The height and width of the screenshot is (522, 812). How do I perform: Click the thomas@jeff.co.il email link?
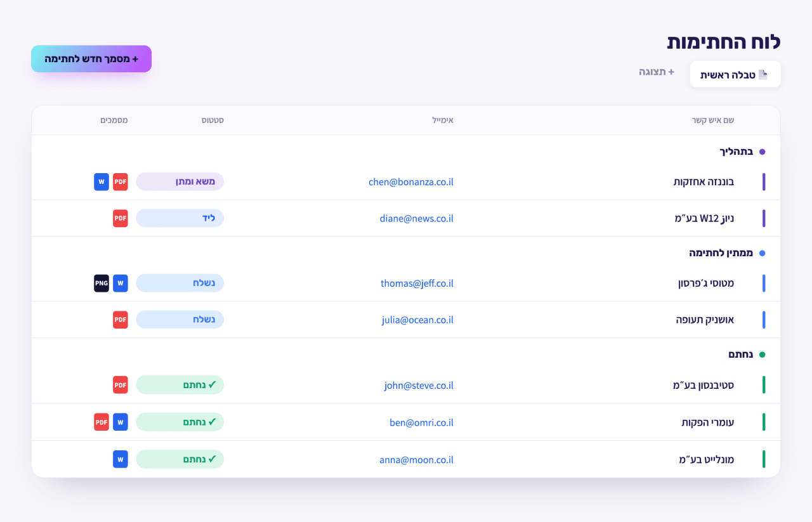pos(417,284)
